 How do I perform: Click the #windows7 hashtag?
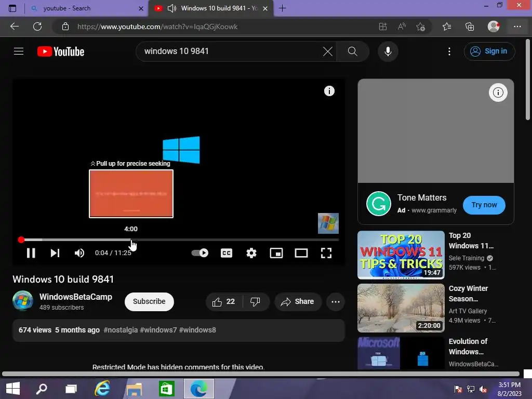158,330
